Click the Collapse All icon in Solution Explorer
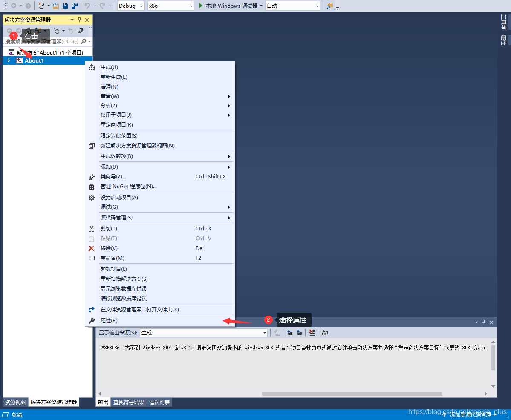Image resolution: width=511 pixels, height=420 pixels. [80, 31]
